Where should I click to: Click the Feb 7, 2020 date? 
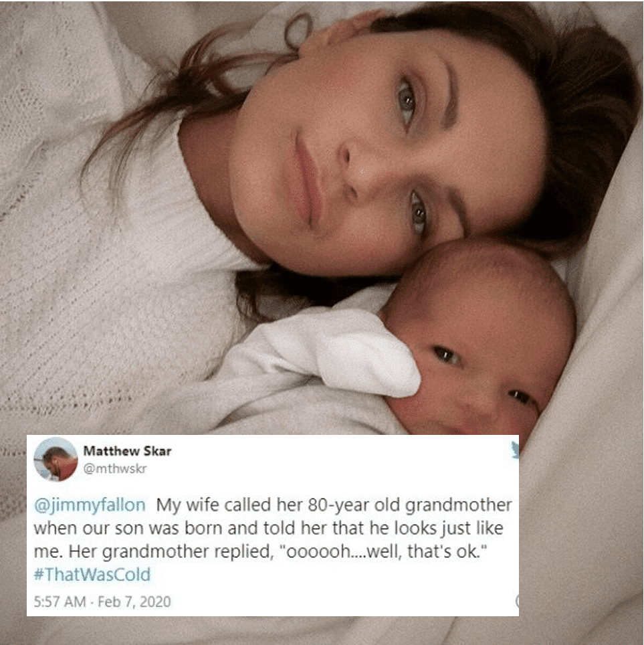(134, 602)
